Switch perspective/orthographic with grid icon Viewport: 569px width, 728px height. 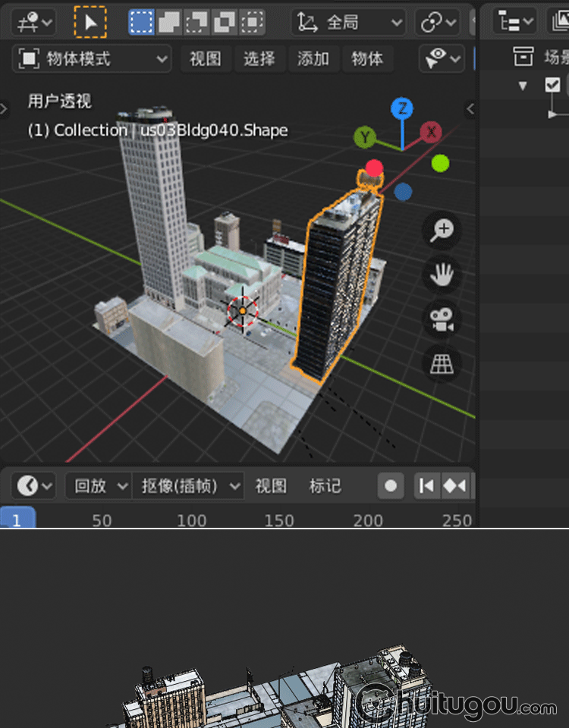[442, 364]
